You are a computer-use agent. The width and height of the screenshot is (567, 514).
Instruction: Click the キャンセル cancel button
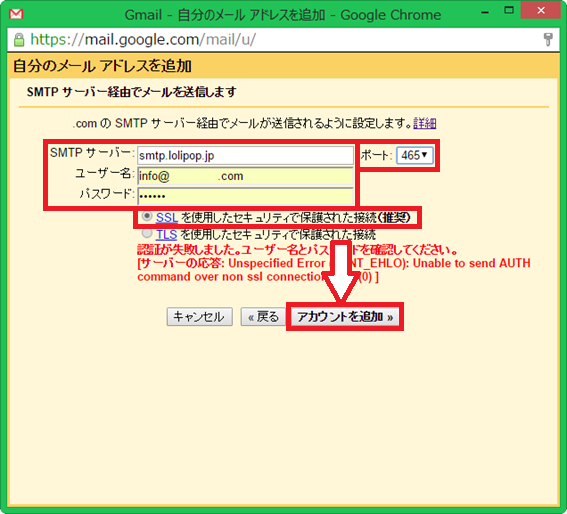(x=199, y=317)
